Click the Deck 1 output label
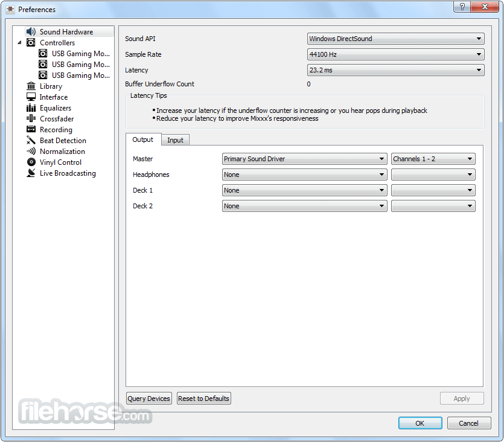Viewport: 504px width, 442px height. click(x=142, y=190)
